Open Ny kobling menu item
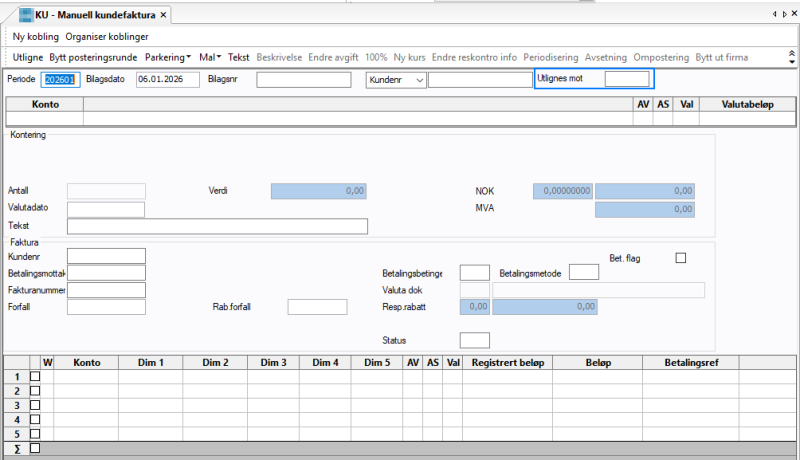The width and height of the screenshot is (800, 460). tap(36, 37)
